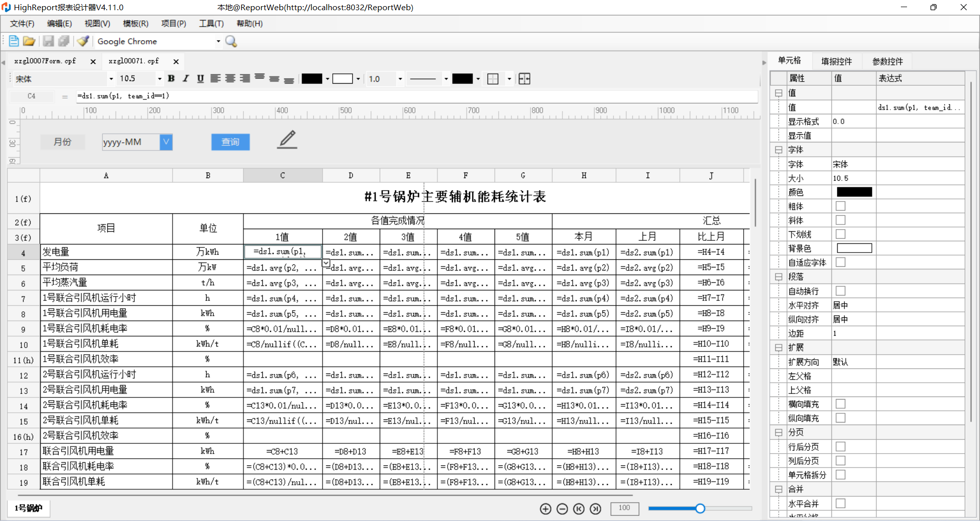Click the zoom slider handle
The width and height of the screenshot is (980, 521).
(700, 508)
